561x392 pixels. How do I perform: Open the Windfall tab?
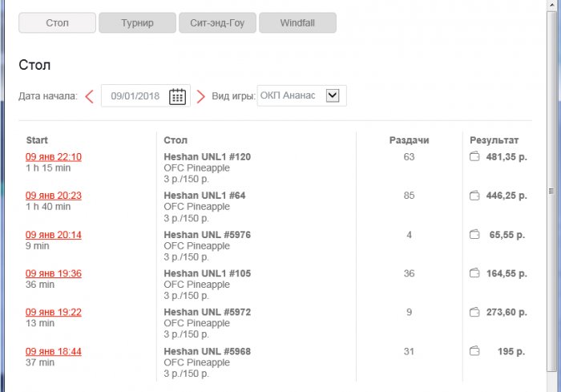297,22
